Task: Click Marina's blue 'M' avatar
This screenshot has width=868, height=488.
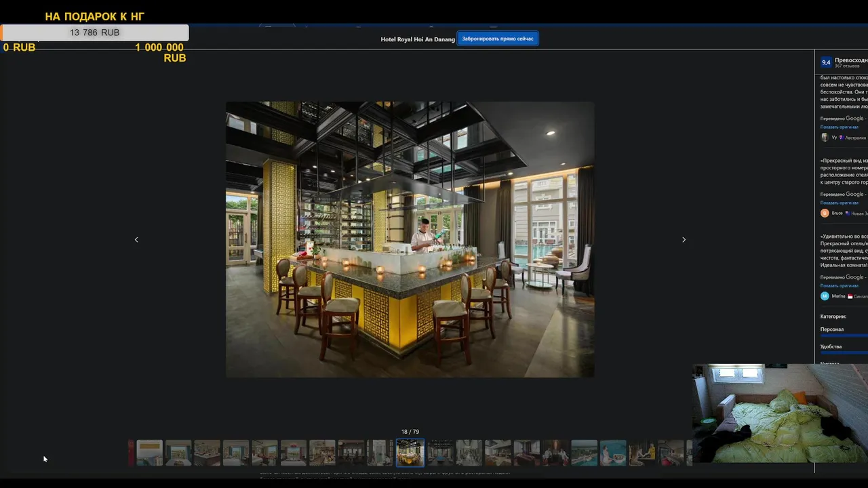Action: [x=825, y=296]
